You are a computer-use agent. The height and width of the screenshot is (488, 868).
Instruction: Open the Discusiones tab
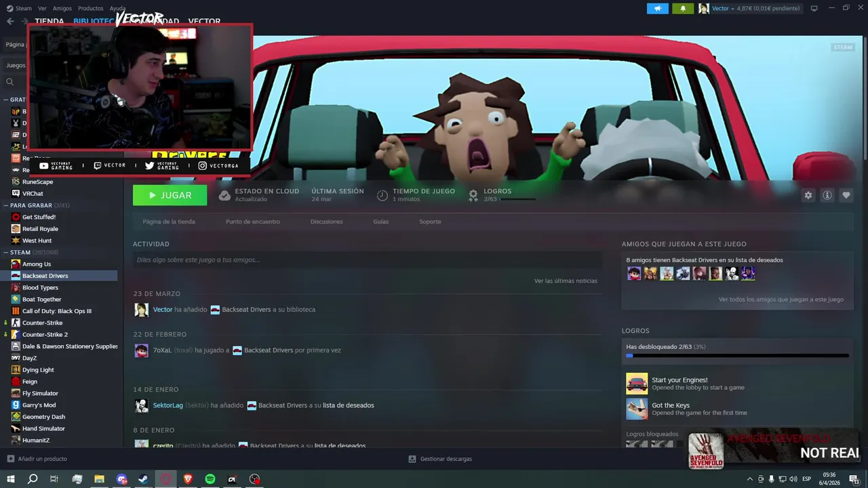[326, 222]
